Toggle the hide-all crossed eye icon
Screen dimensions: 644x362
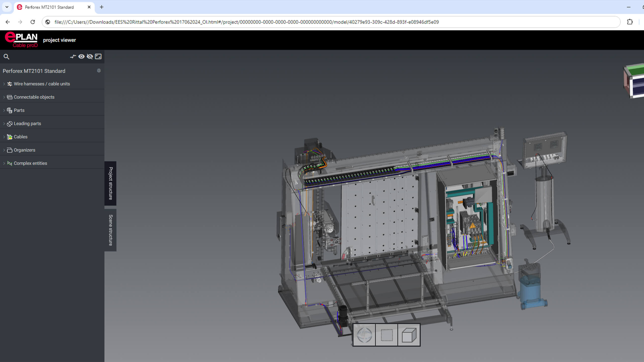(90, 56)
